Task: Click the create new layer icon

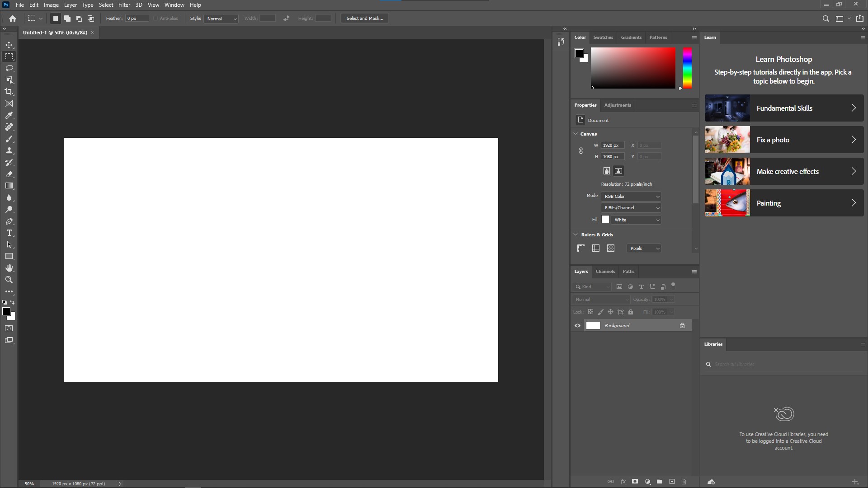Action: [x=672, y=482]
